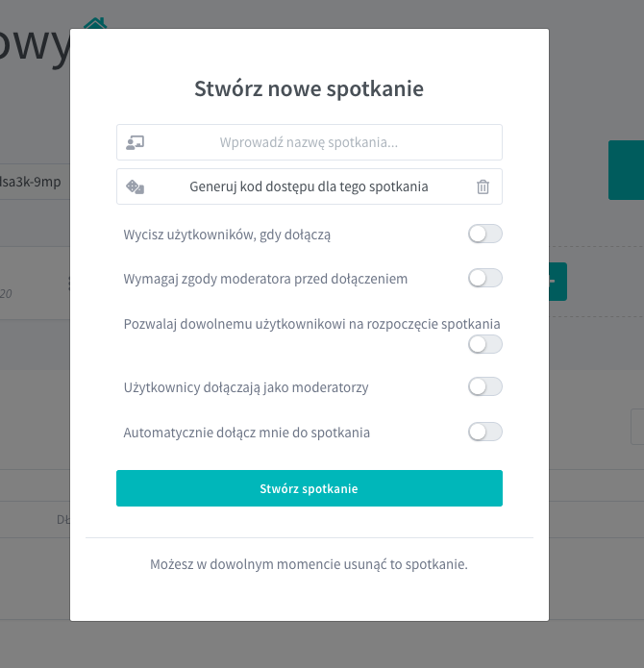Click the dice icon to generate access code
The image size is (644, 668).
135,186
